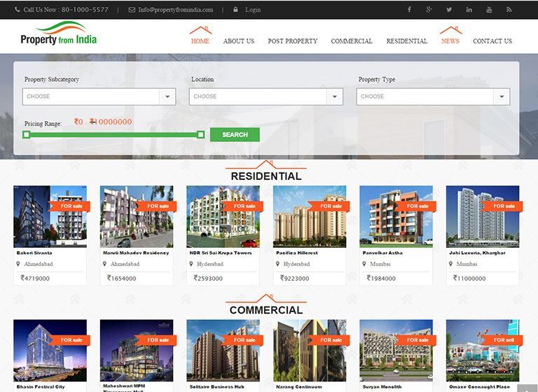The width and height of the screenshot is (538, 392).
Task: Open the Bakeri Sivanta property image
Action: 50,216
